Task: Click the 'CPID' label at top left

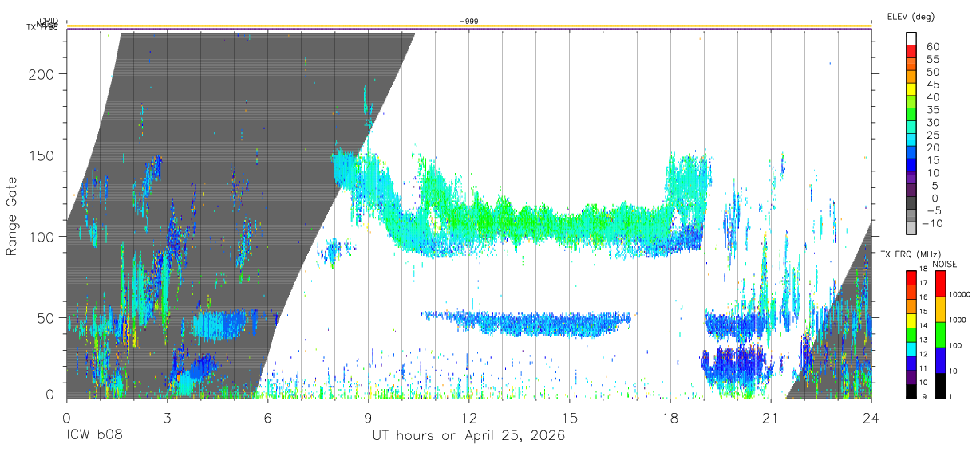Action: [49, 21]
